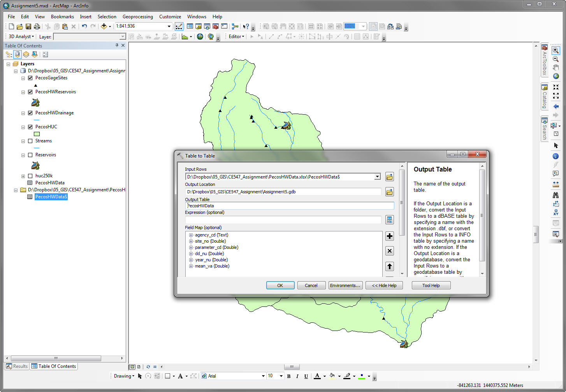Uncheck the PecosHWReservoirs layer

30,92
